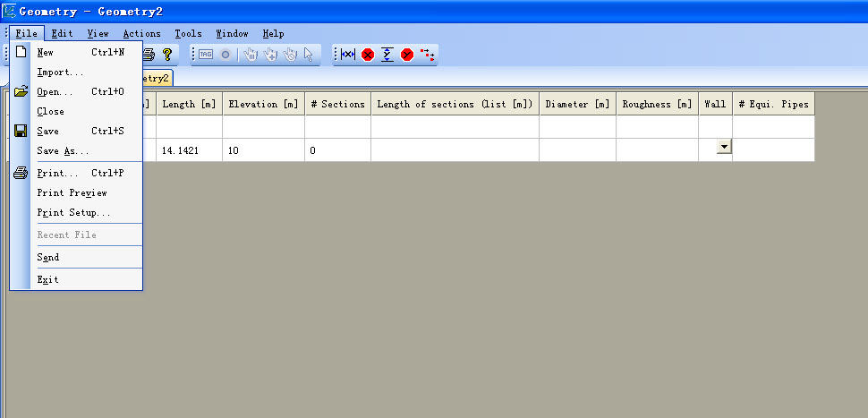868x418 pixels.
Task: Click the toolbar printer icon
Action: [149, 55]
